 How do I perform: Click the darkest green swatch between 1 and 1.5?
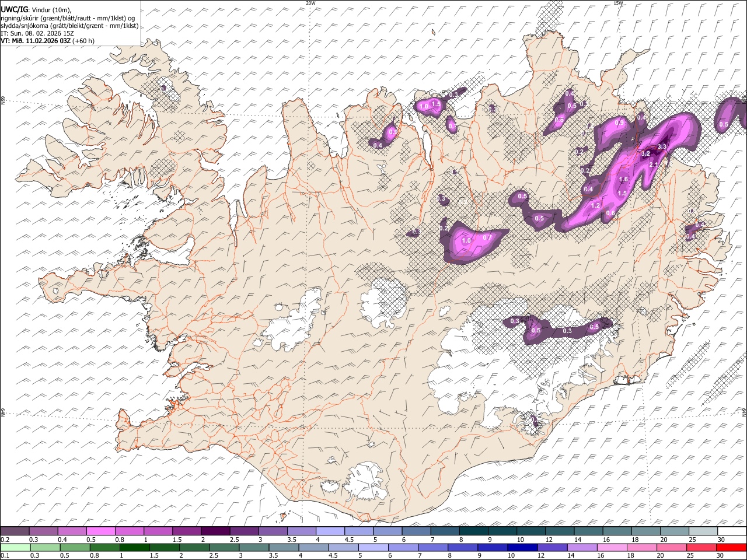click(x=134, y=547)
